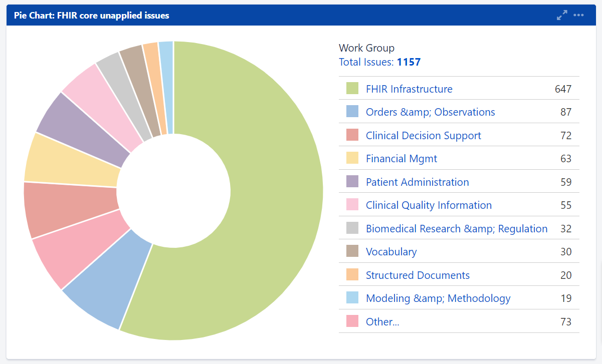Click Clinical Decision Support legend link
Screen dimensions: 602x364
[x=423, y=136]
